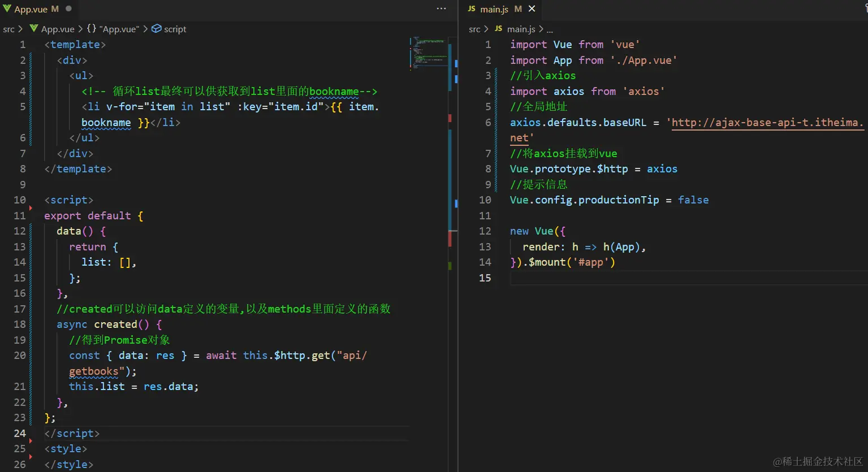This screenshot has height=472, width=868.
Task: Open the "App.vue" quoted object breadcrumb segment
Action: [119, 29]
